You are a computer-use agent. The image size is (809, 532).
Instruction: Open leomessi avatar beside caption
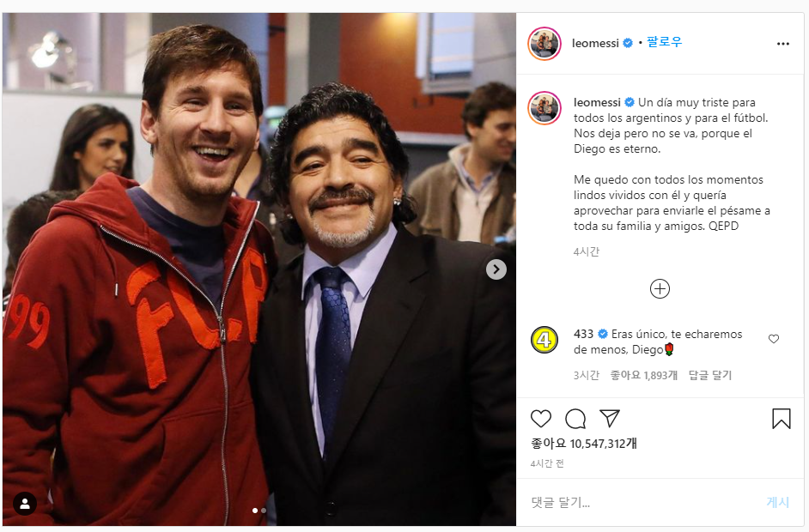[x=544, y=109]
